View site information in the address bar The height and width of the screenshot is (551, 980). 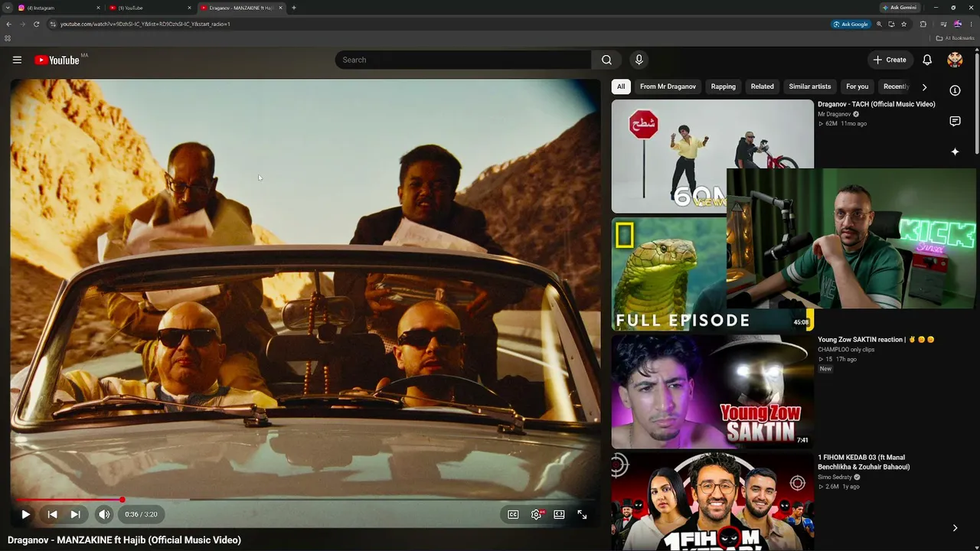click(x=53, y=24)
